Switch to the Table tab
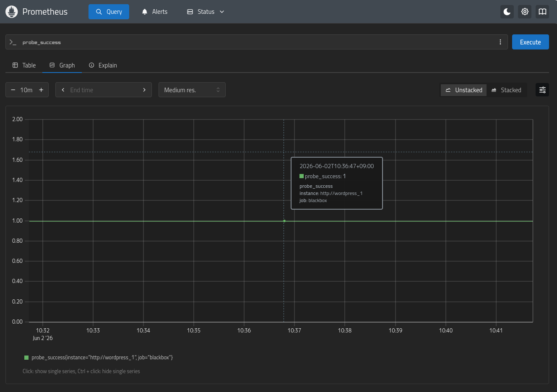The image size is (557, 392). click(24, 65)
